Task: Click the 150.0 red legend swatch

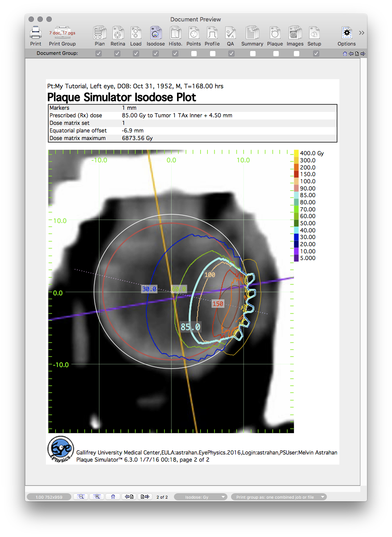Action: [x=297, y=174]
